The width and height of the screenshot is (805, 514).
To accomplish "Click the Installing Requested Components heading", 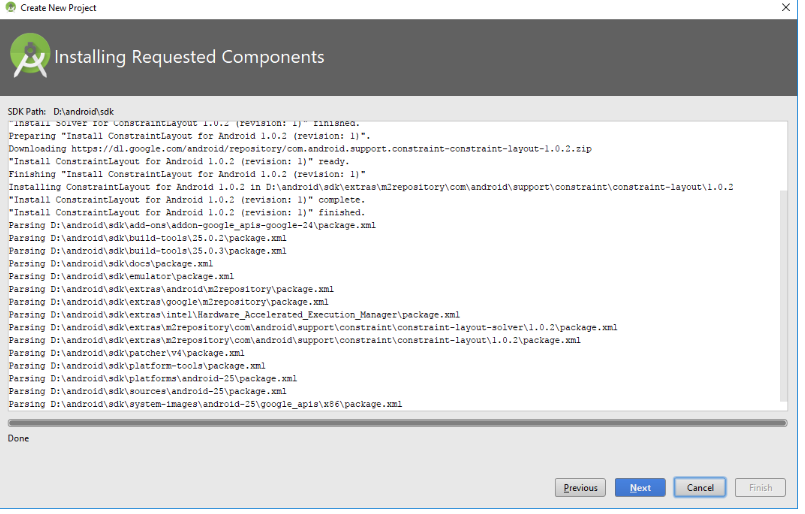I will tap(189, 57).
